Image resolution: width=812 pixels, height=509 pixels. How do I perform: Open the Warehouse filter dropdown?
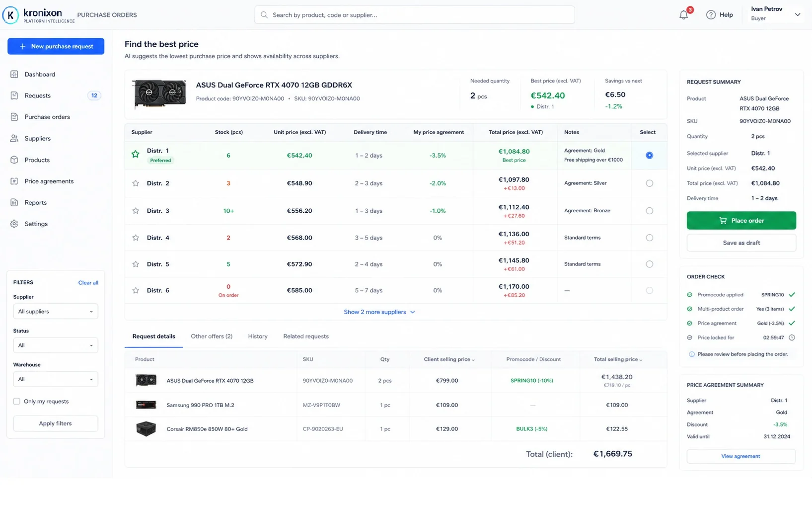(x=56, y=379)
